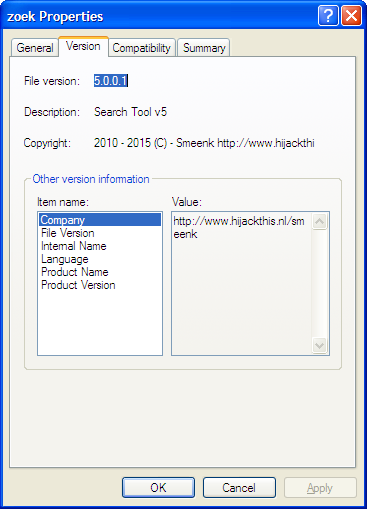This screenshot has width=367, height=509.
Task: Click the selected 5.0.0.1 file version text
Action: click(x=111, y=81)
